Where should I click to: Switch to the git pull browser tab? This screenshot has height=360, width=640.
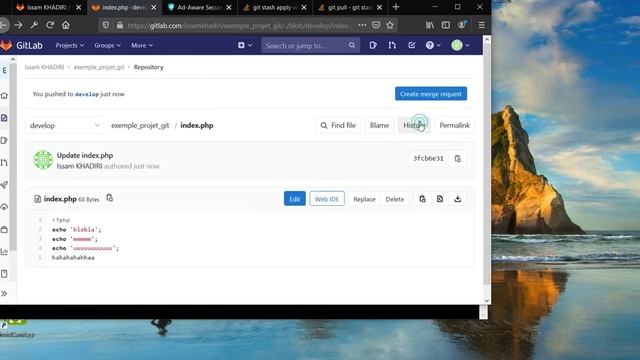click(x=350, y=7)
